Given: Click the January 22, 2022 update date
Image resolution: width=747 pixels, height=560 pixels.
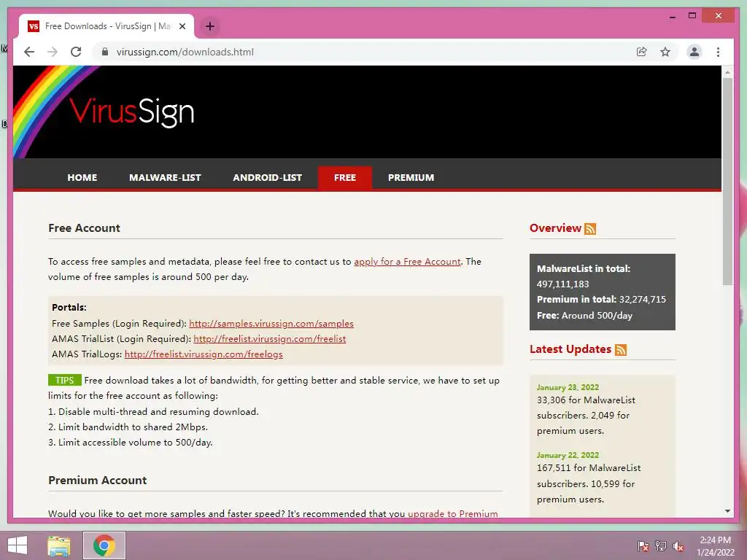Looking at the screenshot, I should point(568,455).
